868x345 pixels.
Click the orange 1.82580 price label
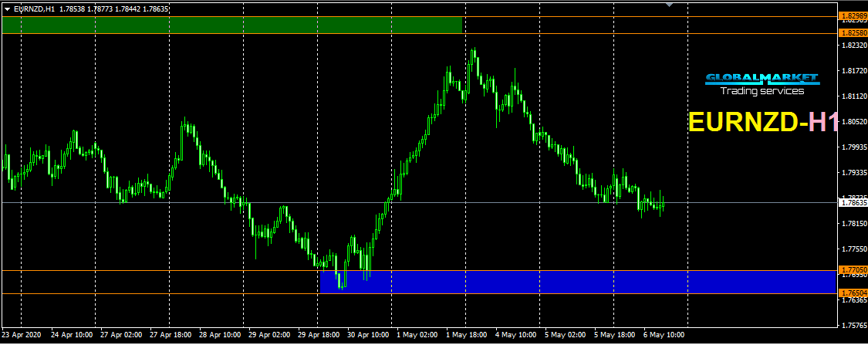[853, 33]
